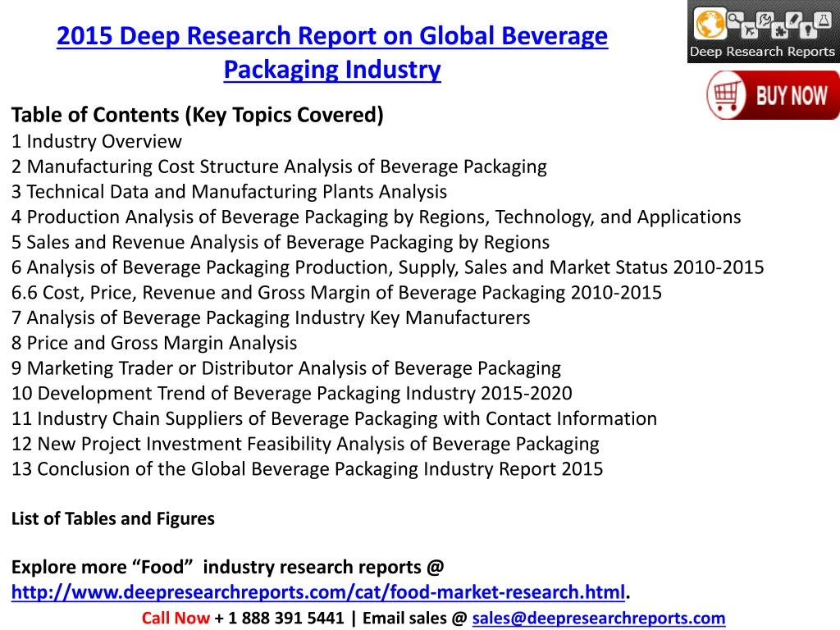Viewport: 840px width, 630px height.
Task: Select '5 Sales and Revenue Analysis' line
Action: click(x=281, y=242)
